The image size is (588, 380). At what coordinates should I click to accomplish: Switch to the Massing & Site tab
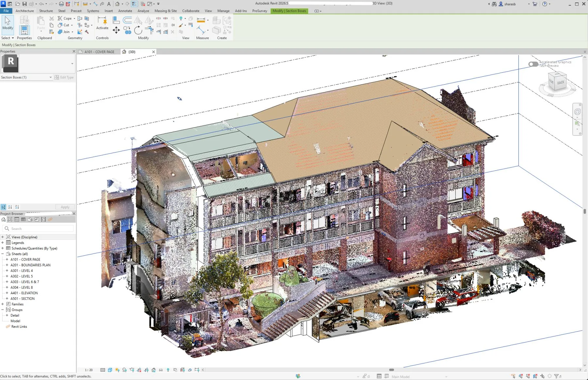coord(166,11)
